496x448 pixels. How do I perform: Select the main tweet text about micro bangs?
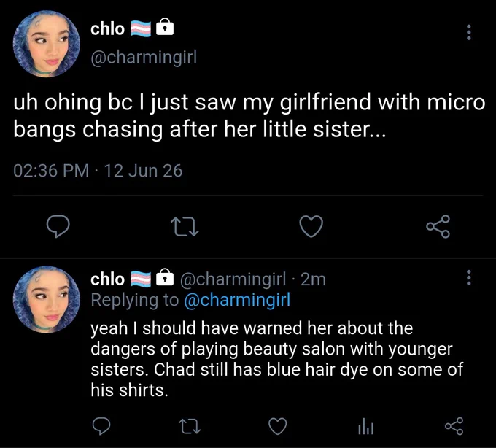point(249,116)
